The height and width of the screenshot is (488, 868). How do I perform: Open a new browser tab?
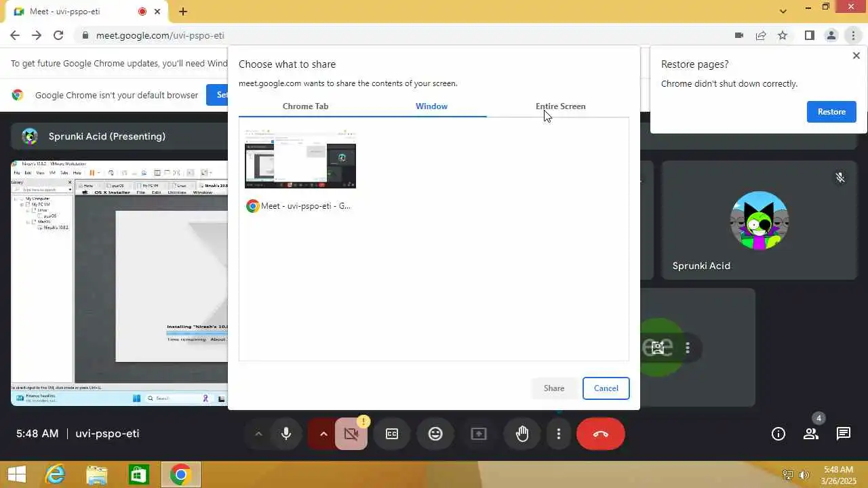(183, 12)
